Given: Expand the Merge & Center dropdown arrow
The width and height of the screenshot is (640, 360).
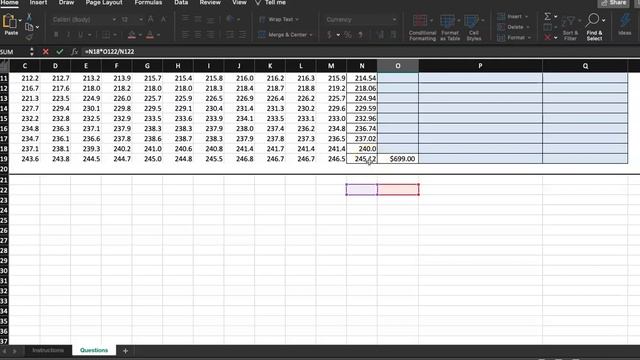Looking at the screenshot, I should (x=311, y=35).
